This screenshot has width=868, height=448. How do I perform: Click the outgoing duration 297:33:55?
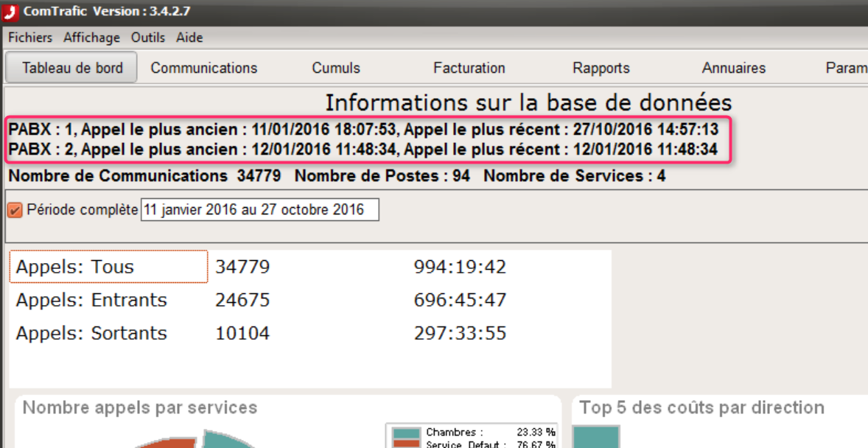(x=460, y=333)
